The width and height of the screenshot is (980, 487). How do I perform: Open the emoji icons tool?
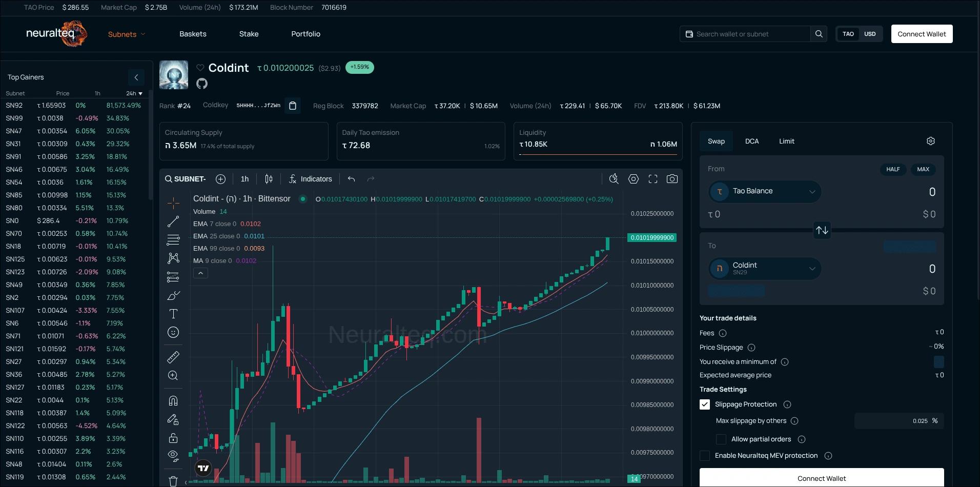[173, 332]
